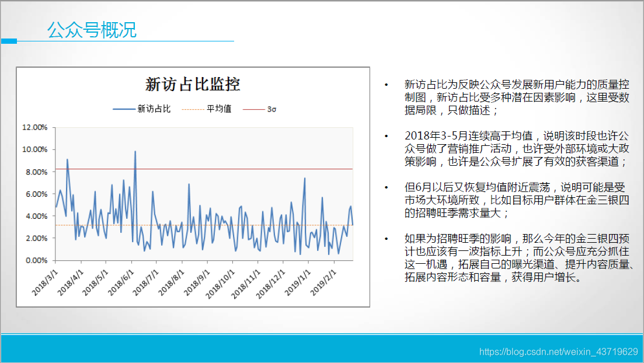Screen dimensions: 644x363
Task: Click the 3σ legend entry
Action: coord(260,109)
